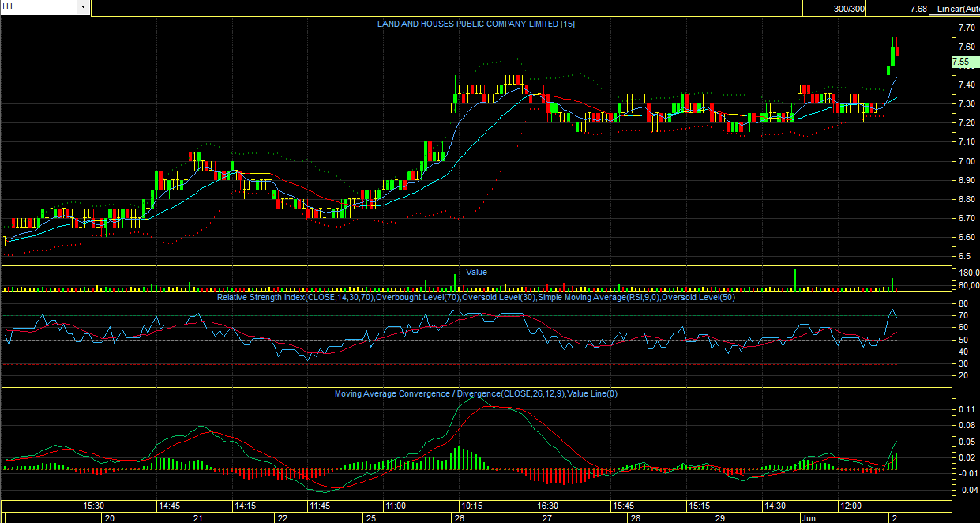Image resolution: width=980 pixels, height=523 pixels.
Task: Click the Value volume panel title
Action: (476, 272)
